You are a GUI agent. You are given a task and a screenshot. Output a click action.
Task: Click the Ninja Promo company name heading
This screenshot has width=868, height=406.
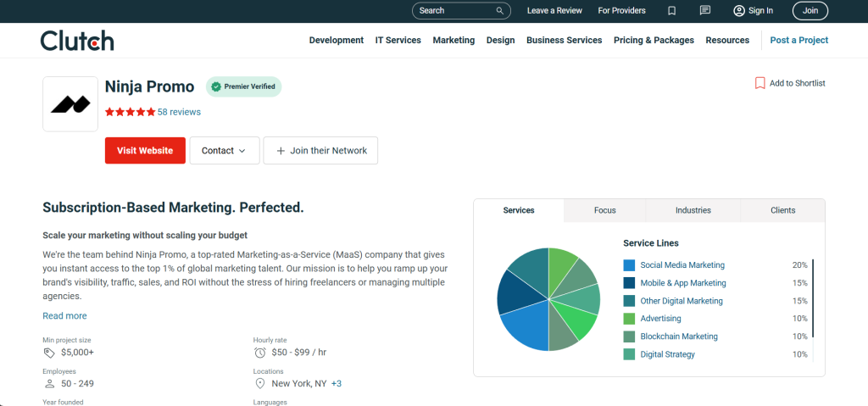coord(149,87)
